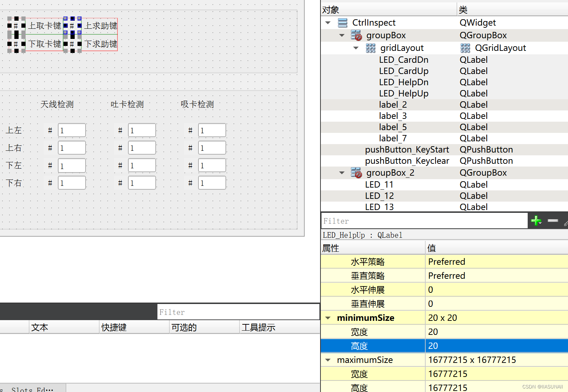Click the 上左 row label

point(14,130)
